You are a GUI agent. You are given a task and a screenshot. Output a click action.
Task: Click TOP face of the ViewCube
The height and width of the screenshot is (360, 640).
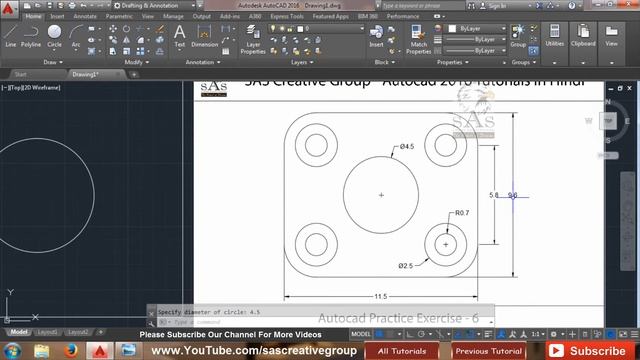tap(608, 121)
